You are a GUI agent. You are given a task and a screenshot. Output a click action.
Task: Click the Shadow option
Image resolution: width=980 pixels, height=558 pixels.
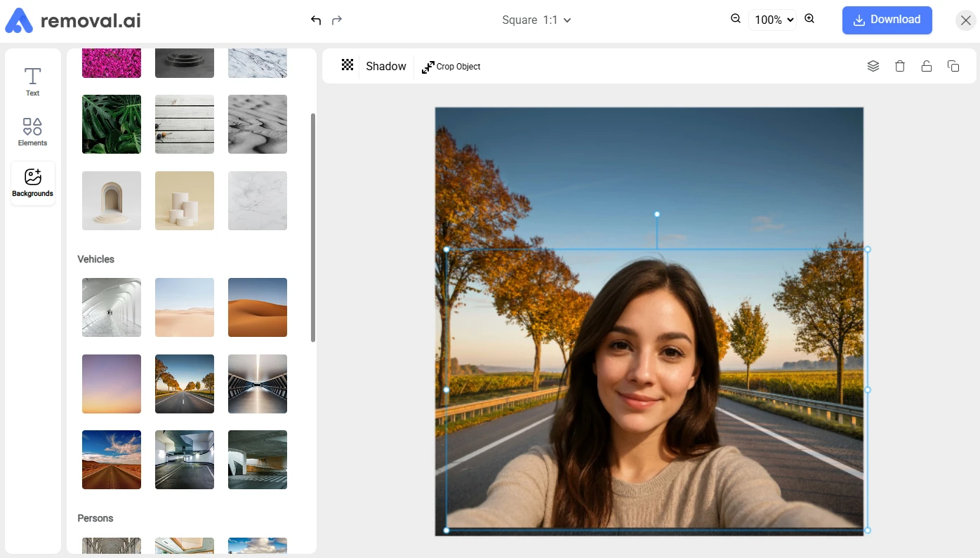[x=386, y=66]
